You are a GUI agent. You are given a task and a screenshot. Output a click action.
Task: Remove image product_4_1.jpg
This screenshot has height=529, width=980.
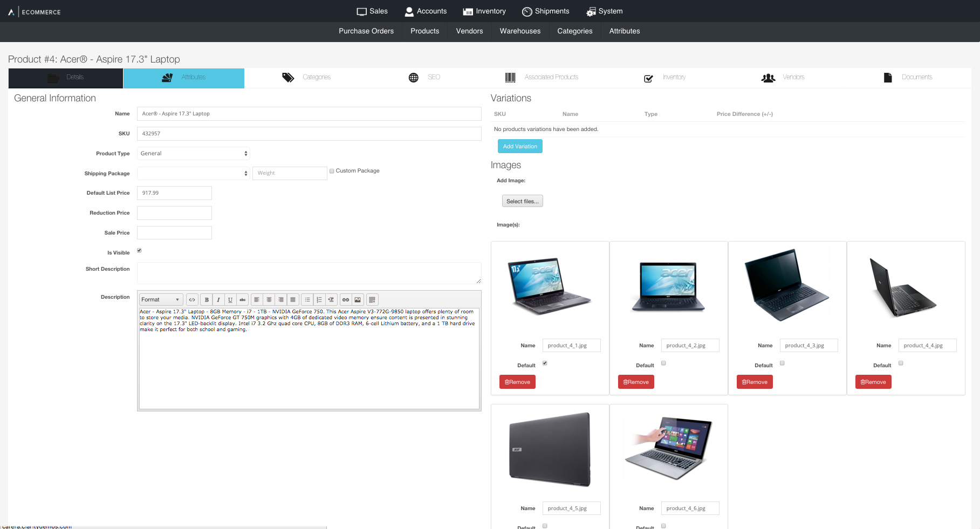(517, 382)
